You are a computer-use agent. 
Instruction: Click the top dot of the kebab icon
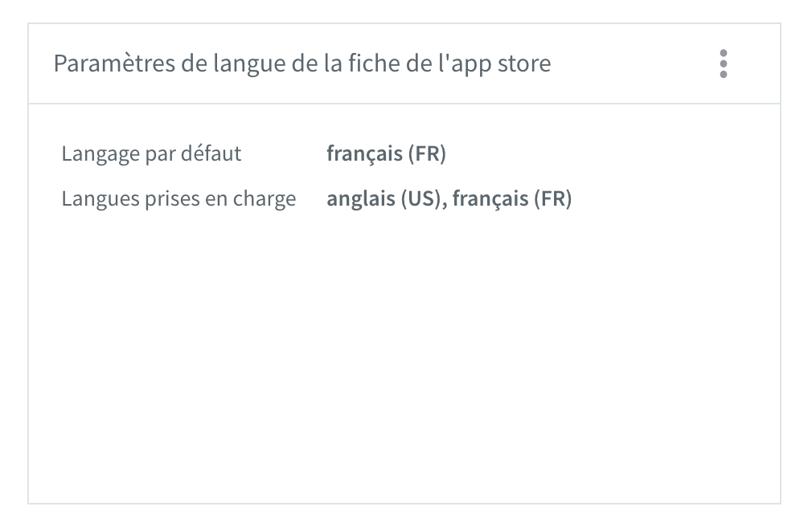click(x=724, y=53)
